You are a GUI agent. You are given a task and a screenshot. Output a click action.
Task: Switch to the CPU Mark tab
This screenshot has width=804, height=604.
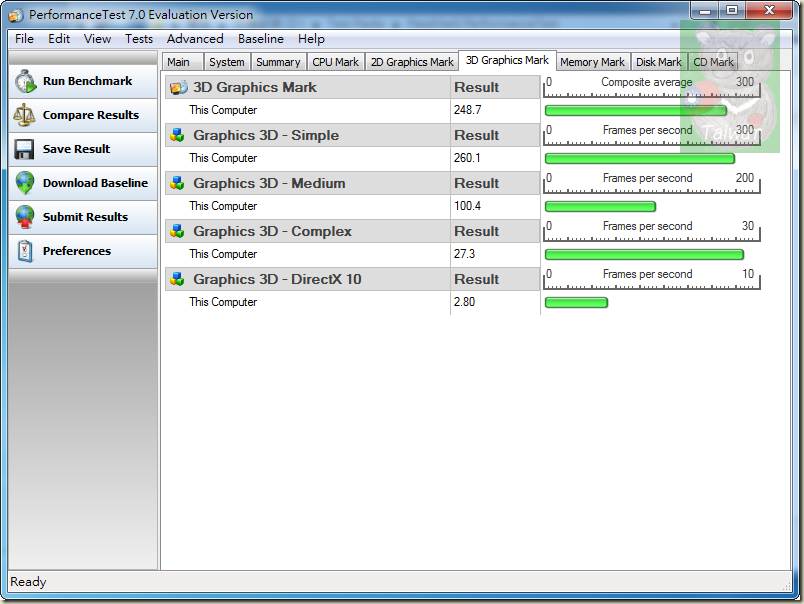pos(335,62)
